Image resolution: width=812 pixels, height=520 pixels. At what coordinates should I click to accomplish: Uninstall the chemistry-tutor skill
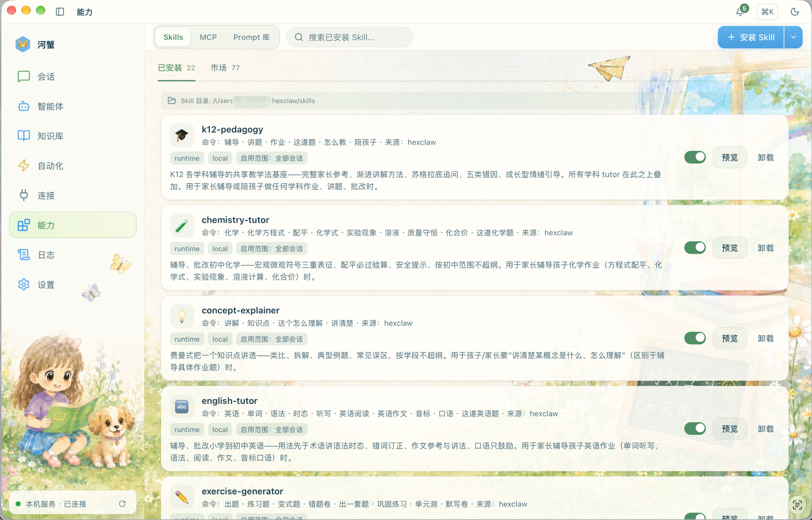(765, 248)
